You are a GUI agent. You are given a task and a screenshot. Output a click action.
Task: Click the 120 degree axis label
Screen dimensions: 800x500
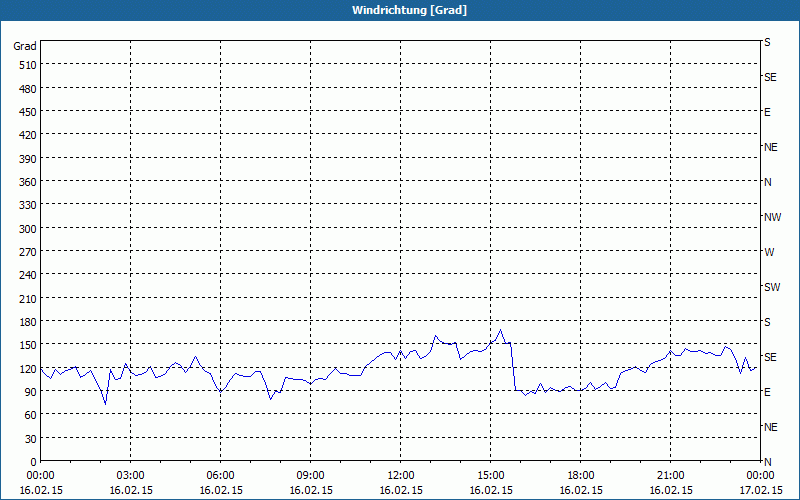[28, 368]
